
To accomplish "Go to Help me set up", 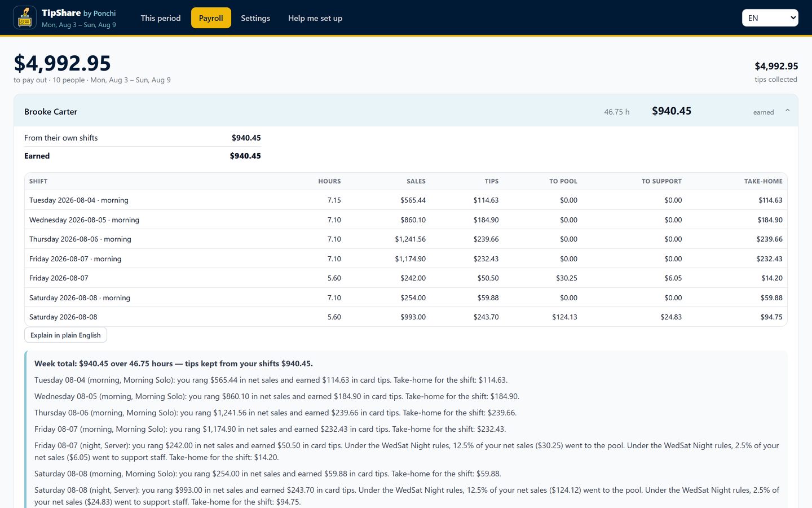I will click(x=315, y=18).
